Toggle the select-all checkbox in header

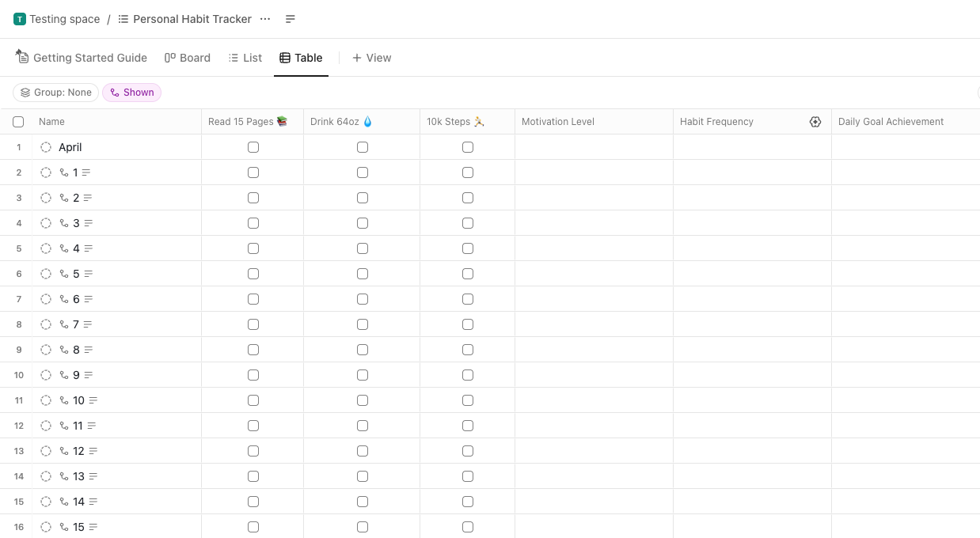[18, 122]
